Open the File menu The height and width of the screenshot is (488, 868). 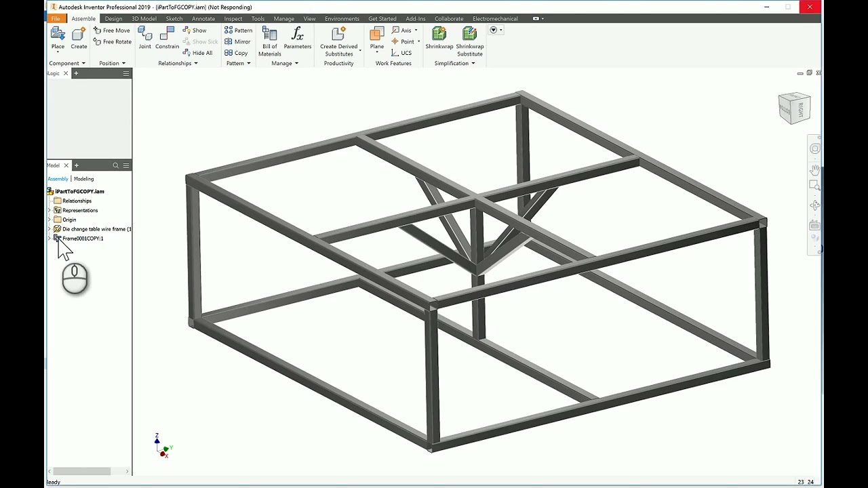[56, 18]
